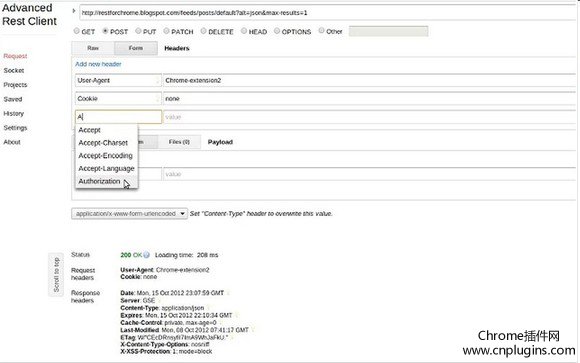Click the User-Agent header name field

point(118,80)
